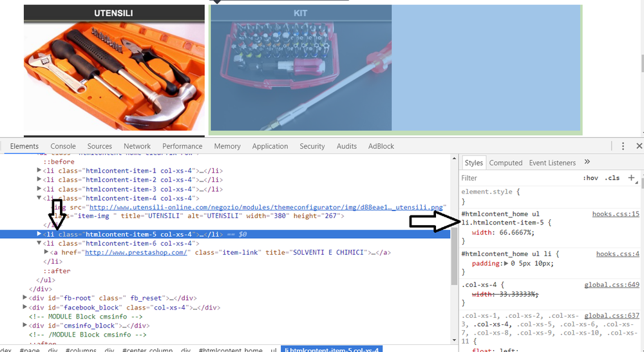Open DevTools customize menu (three dots)
644x352 pixels.
click(x=623, y=146)
